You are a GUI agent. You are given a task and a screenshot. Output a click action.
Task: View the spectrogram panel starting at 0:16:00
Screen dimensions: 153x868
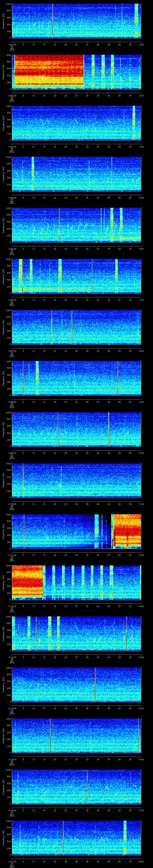(x=77, y=786)
